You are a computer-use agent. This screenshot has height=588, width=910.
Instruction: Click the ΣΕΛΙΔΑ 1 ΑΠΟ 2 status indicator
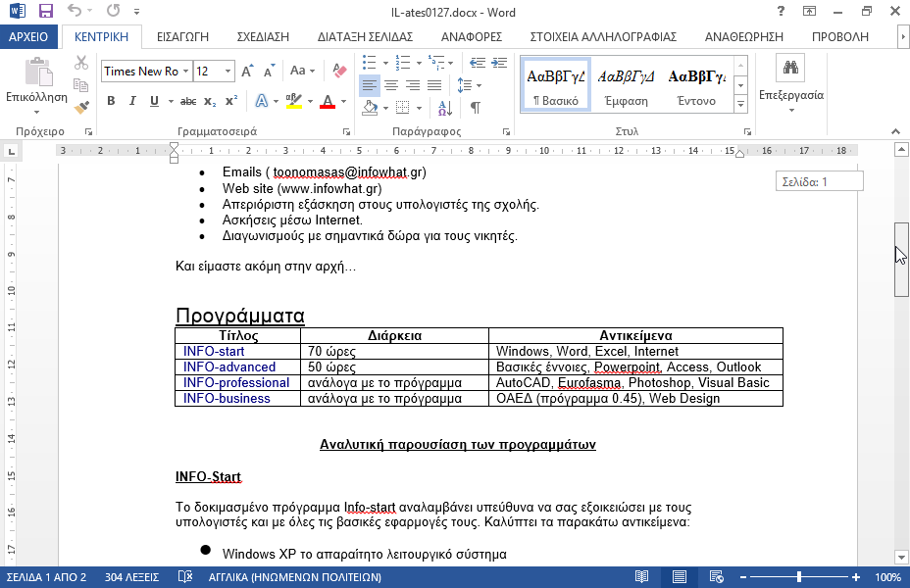[x=46, y=577]
